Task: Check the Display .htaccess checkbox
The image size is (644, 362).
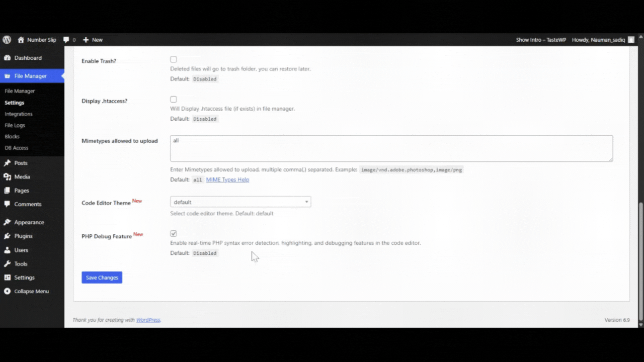Action: [x=173, y=99]
